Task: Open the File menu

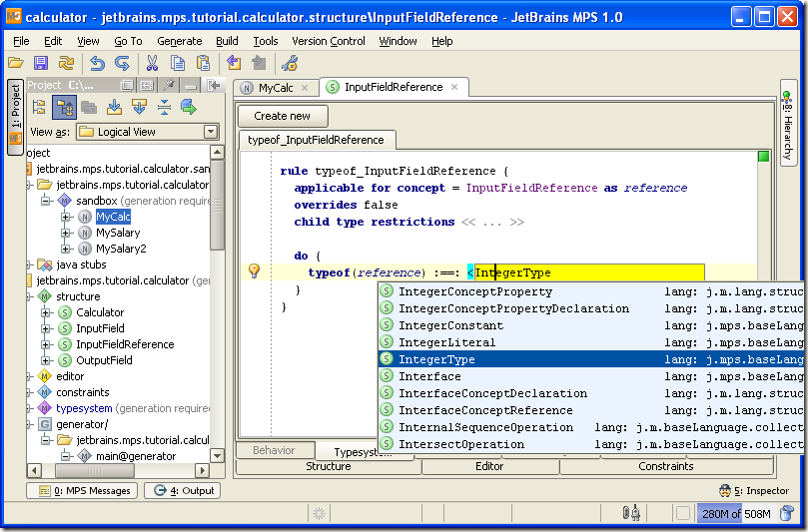Action: [x=21, y=41]
